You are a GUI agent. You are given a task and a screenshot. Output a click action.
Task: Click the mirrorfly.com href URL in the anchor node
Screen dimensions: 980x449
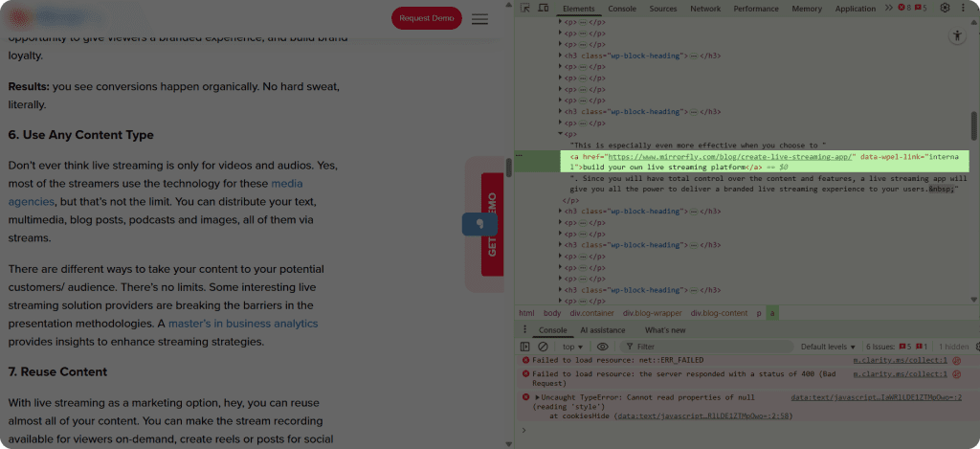730,157
